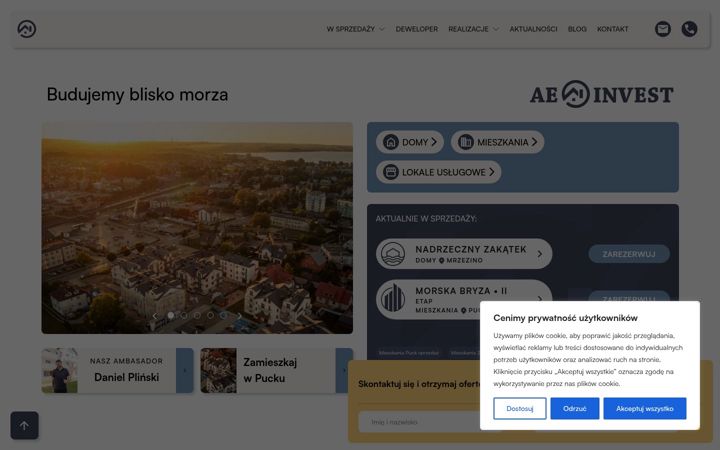Click the building icon in Mieszkania button
This screenshot has height=450, width=720.
466,142
